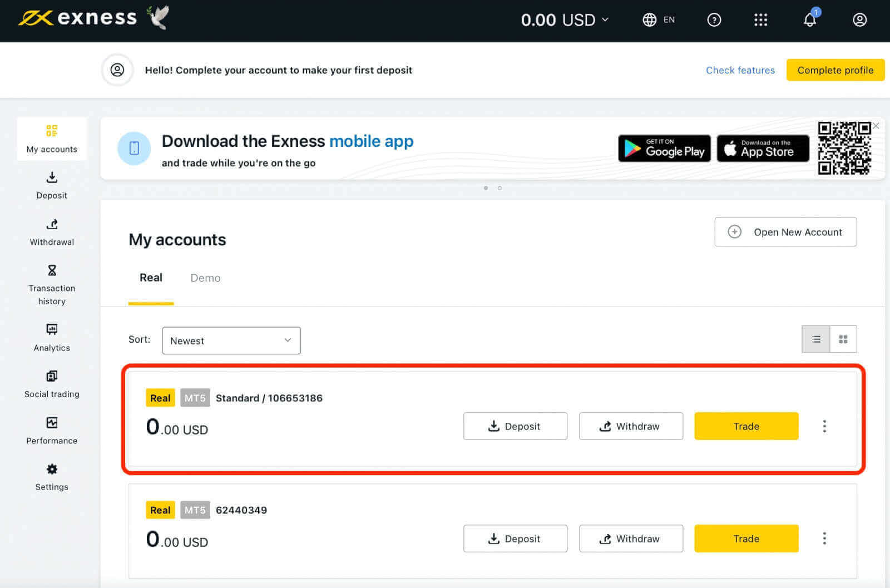Image resolution: width=890 pixels, height=588 pixels.
Task: Go to Social trading in sidebar
Action: [52, 384]
